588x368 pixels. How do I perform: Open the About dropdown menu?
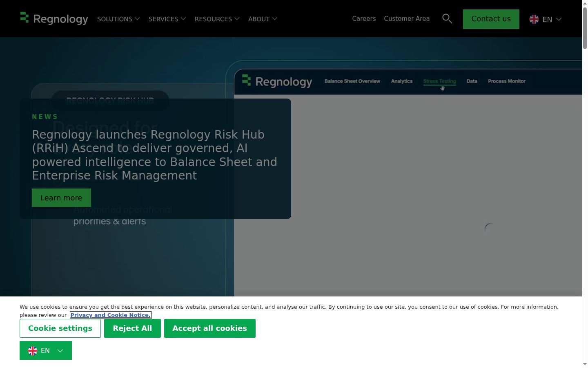[263, 19]
